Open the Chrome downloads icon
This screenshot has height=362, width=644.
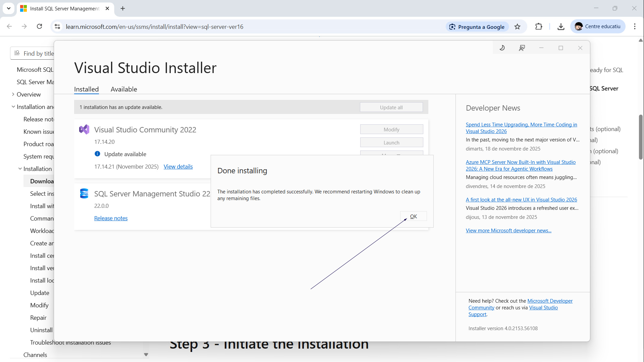561,26
